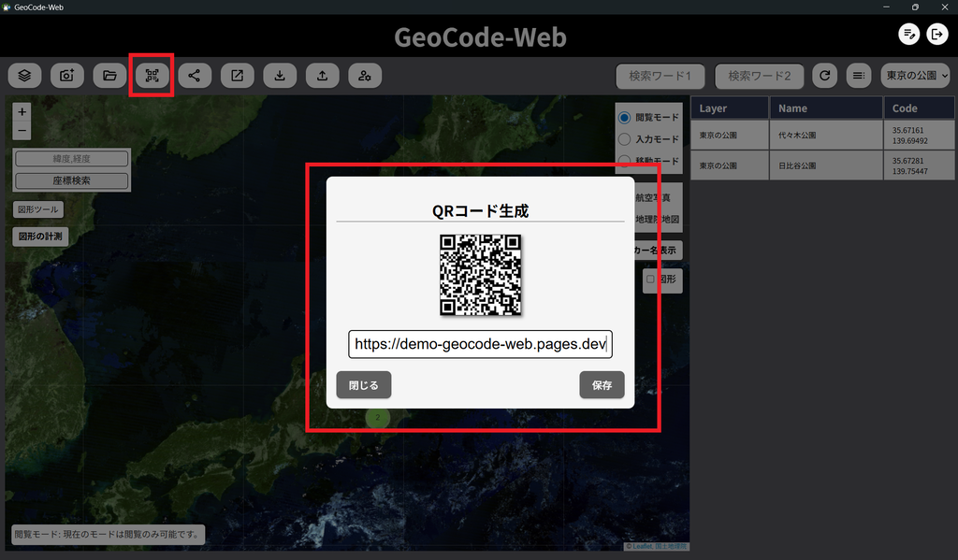
Task: Open the Leaflet attribution link
Action: (642, 547)
